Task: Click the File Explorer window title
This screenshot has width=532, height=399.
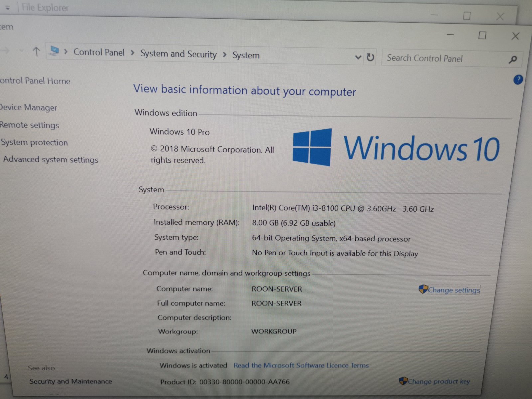Action: (45, 7)
